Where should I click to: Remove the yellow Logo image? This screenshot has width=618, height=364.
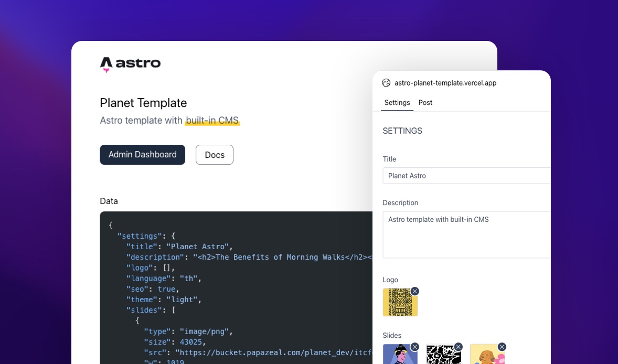pos(414,291)
